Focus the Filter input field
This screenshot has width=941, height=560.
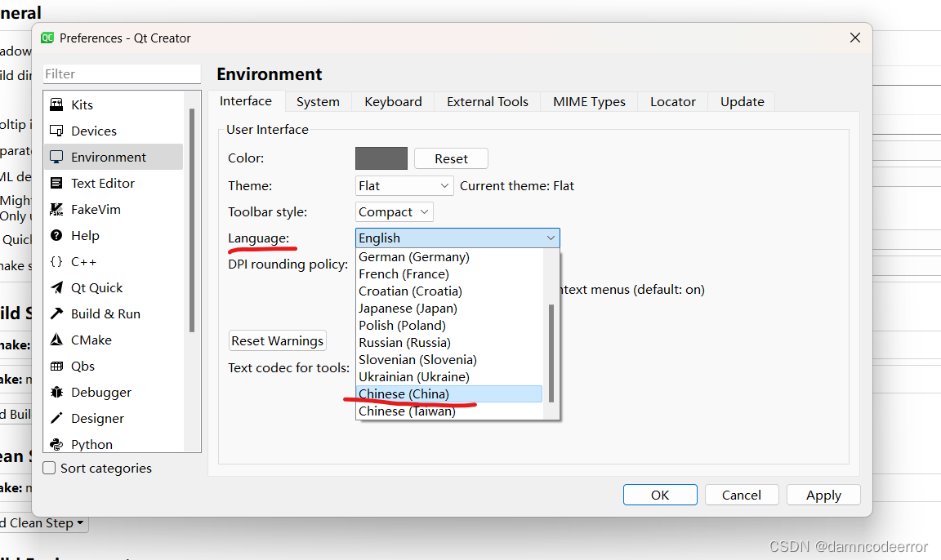point(122,73)
